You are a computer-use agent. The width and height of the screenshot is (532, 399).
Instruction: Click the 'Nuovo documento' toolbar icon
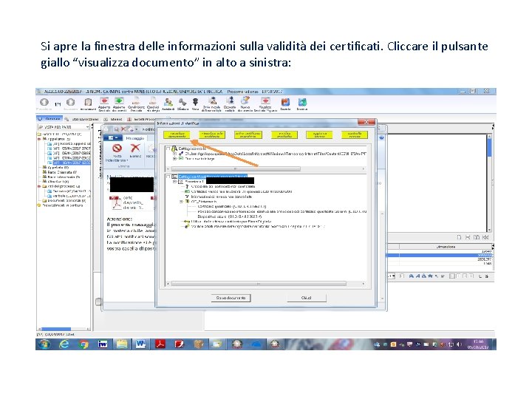tap(245, 100)
